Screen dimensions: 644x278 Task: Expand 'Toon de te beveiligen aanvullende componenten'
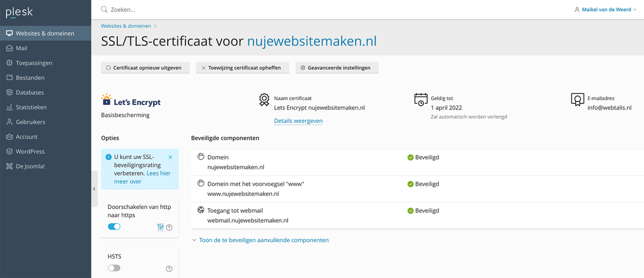[x=263, y=240]
